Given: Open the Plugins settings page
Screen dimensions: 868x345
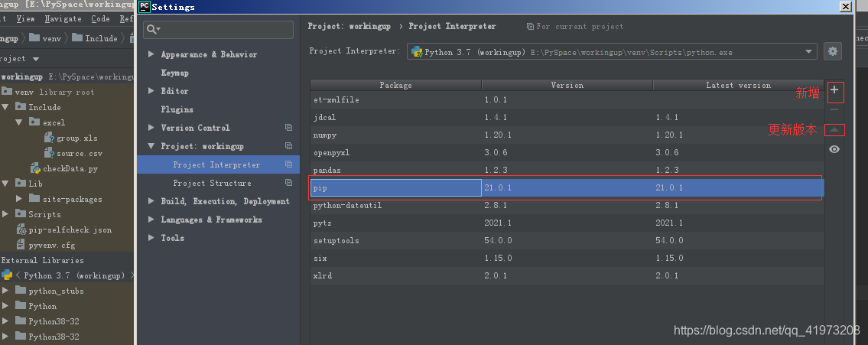Looking at the screenshot, I should [x=177, y=109].
